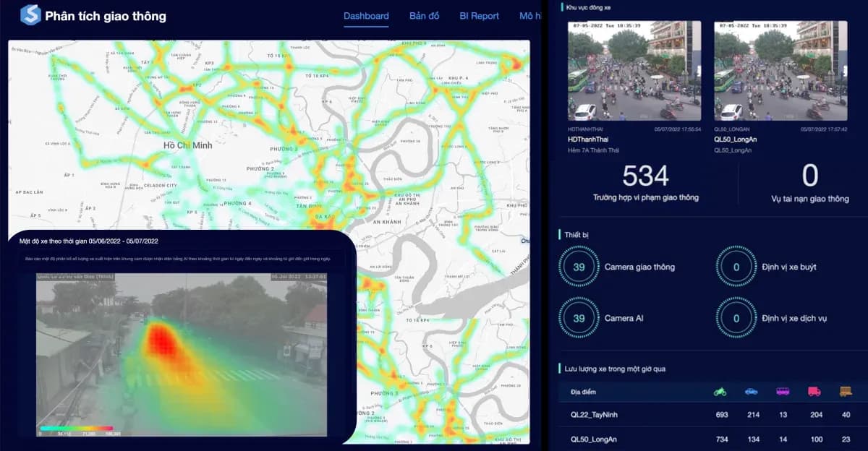868x451 pixels.
Task: Click the pink truck column icon
Action: tap(814, 392)
